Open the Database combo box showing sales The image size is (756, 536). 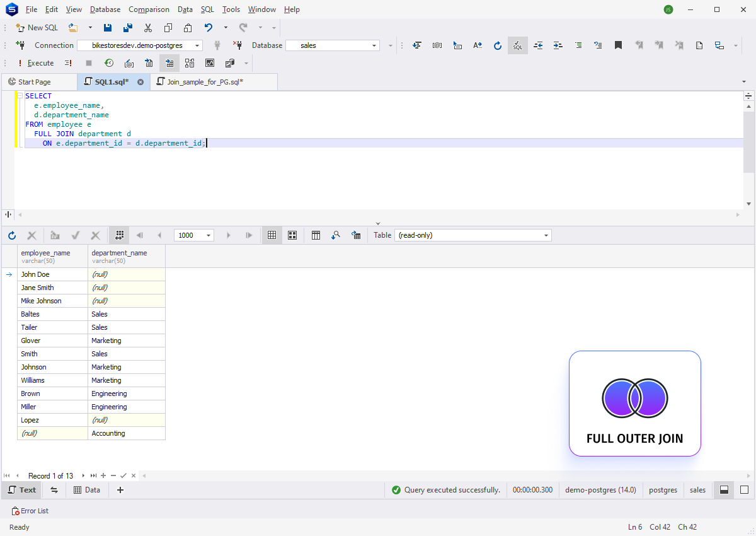(x=333, y=45)
